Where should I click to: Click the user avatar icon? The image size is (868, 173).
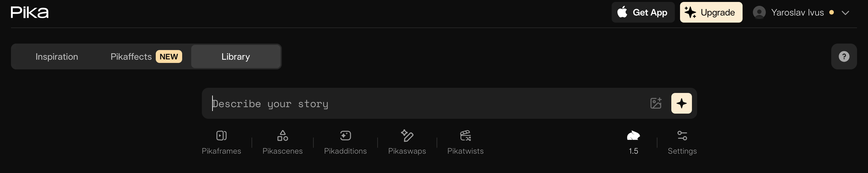[x=759, y=13]
